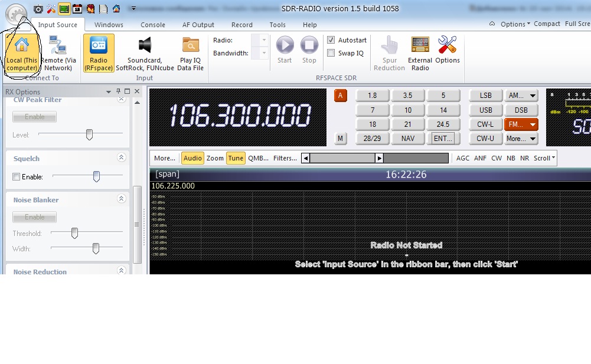
Task: Tune to the 14 MHz band button
Action: point(443,110)
